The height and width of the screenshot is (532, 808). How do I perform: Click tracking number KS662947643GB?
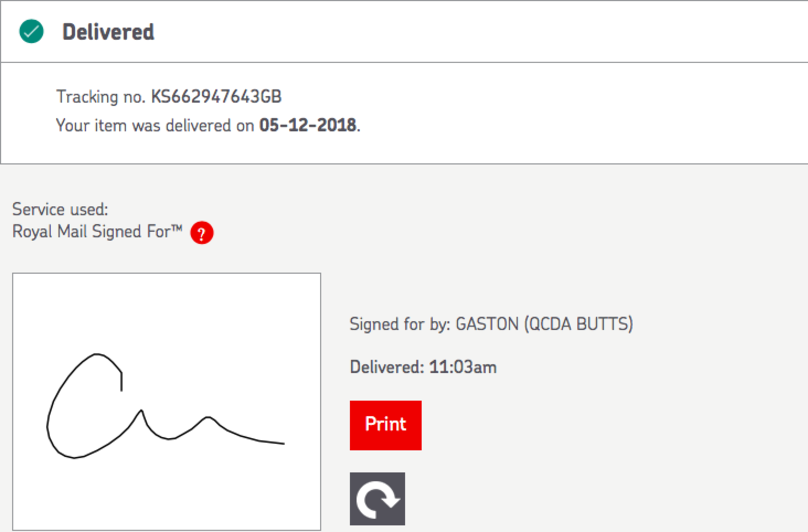(216, 96)
